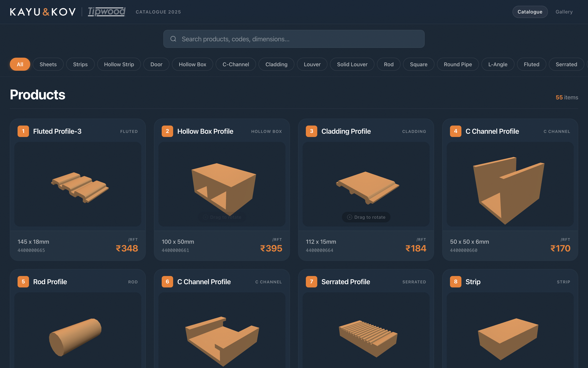Screen dimensions: 588x368
Task: Filter products by Cladding
Action: click(276, 64)
